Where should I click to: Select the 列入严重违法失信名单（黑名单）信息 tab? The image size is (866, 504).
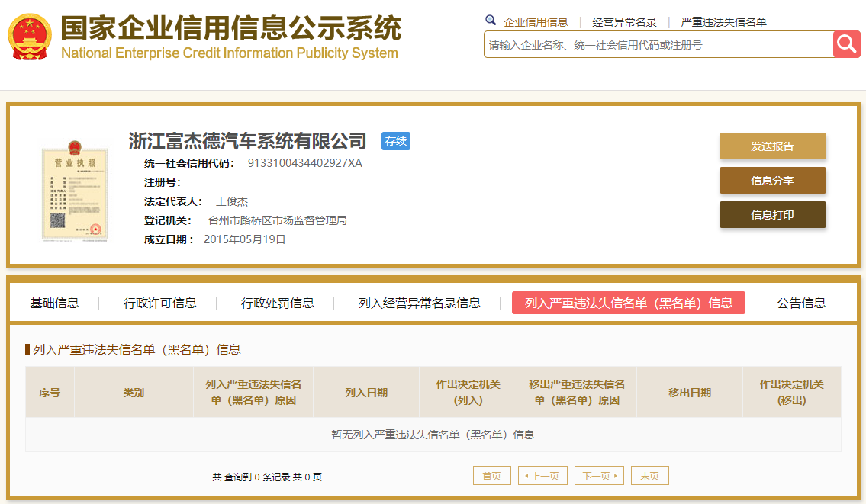(629, 303)
